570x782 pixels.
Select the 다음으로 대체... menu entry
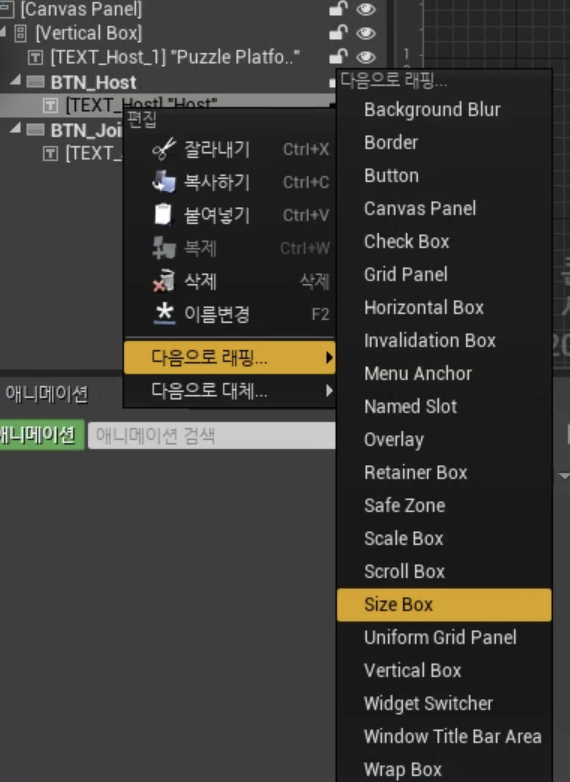pyautogui.click(x=230, y=391)
